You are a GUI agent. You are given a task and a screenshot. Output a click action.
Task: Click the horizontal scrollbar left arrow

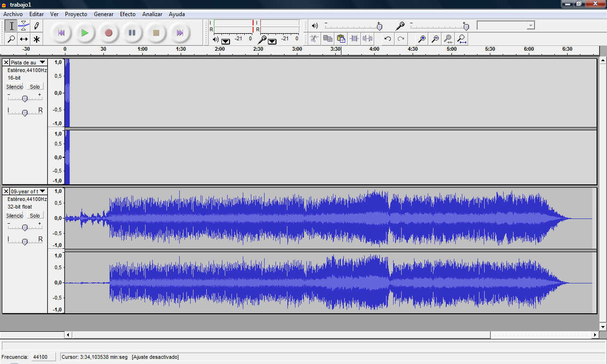click(x=68, y=335)
